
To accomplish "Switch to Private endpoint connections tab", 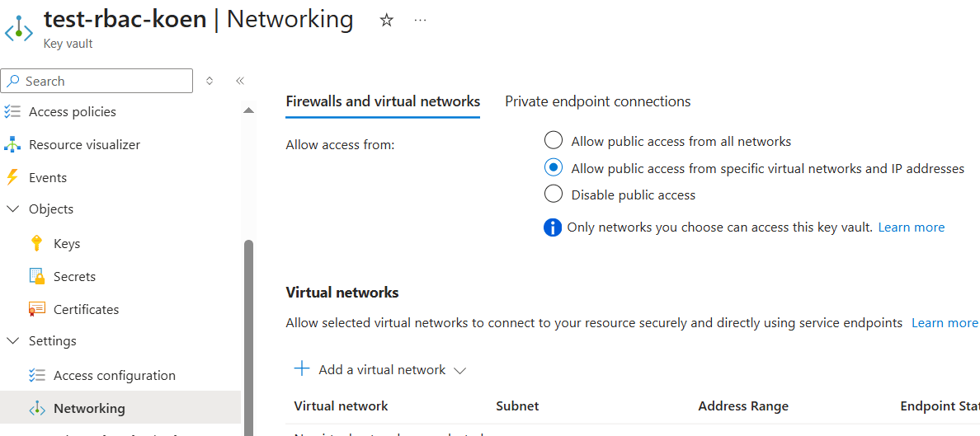I will (x=597, y=101).
